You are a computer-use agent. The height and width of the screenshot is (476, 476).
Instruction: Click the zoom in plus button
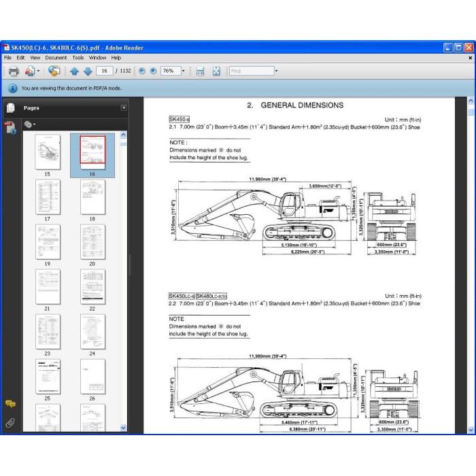coord(153,71)
